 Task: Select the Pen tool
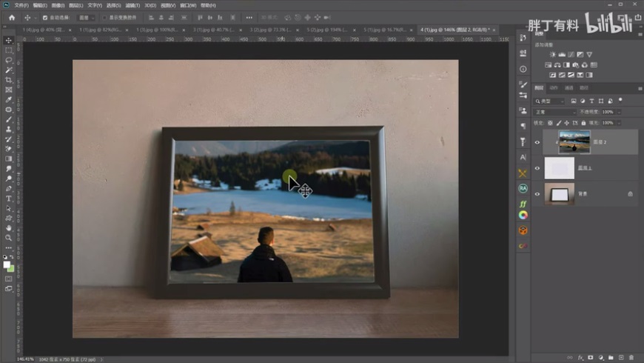pos(8,188)
